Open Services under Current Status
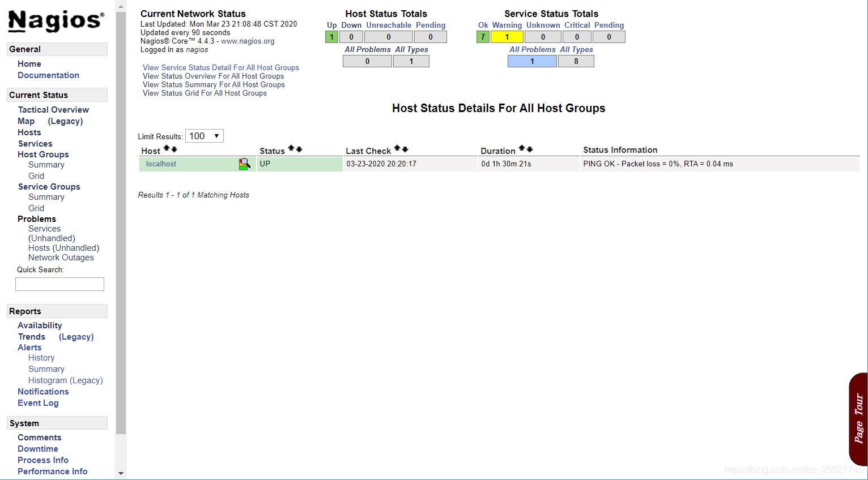The width and height of the screenshot is (868, 480). (x=35, y=144)
